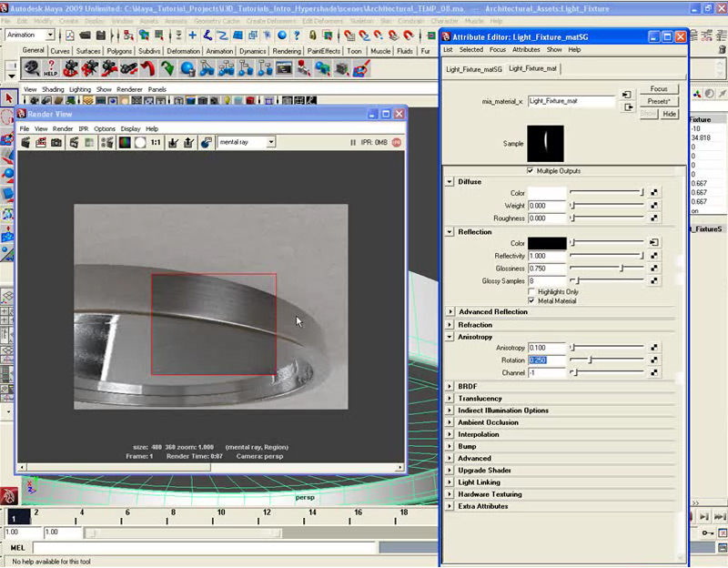728x568 pixels.
Task: Display the alpha channel in Render View
Action: click(x=138, y=143)
